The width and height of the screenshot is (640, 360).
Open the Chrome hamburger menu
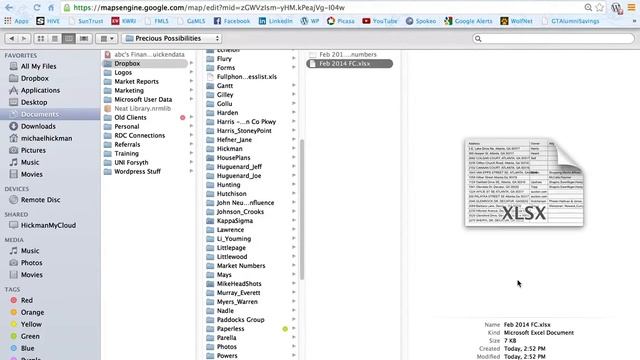[631, 7]
